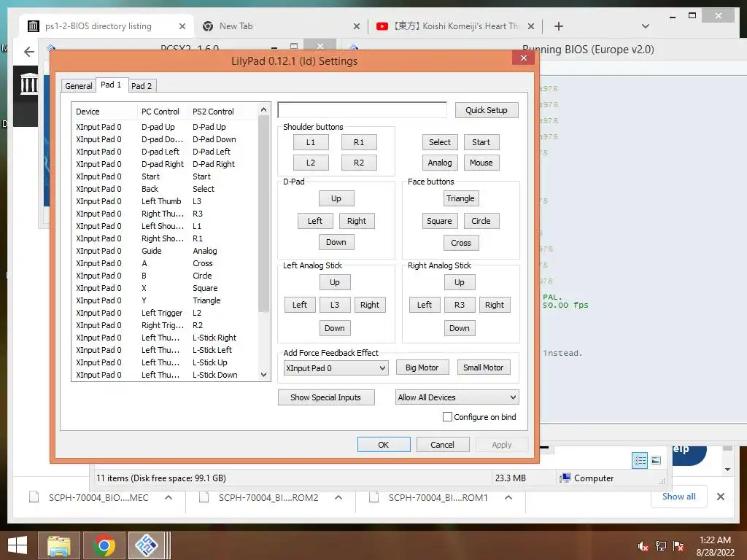Close the Koishi Komeiji YouTube tab
The image size is (747, 560).
531,26
